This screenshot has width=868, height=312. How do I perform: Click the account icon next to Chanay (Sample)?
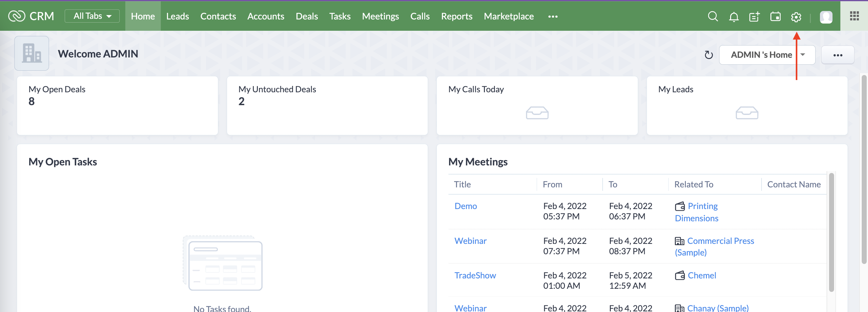(679, 308)
